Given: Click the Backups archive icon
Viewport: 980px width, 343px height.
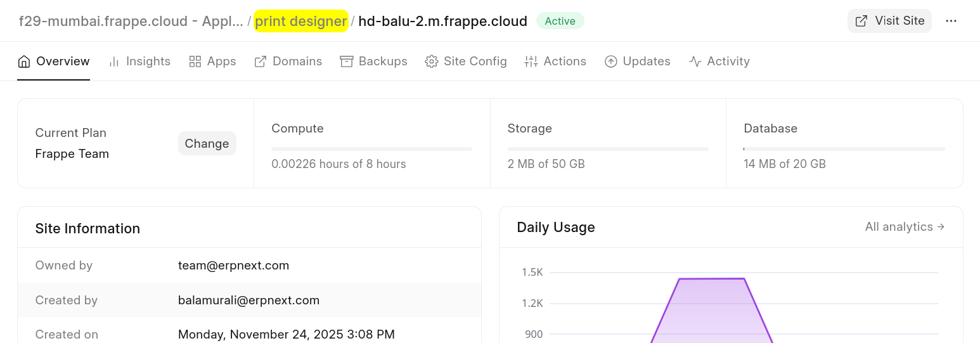Looking at the screenshot, I should pos(346,61).
